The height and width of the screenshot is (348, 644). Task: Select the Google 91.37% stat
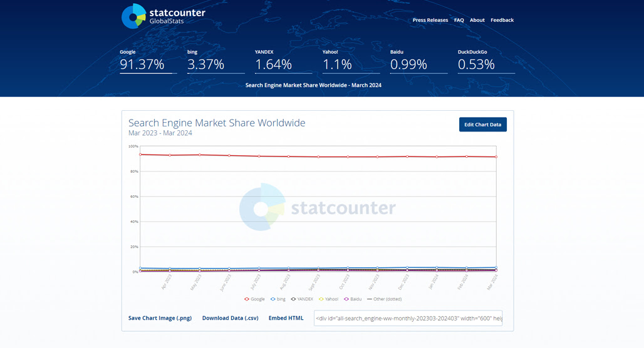[148, 61]
